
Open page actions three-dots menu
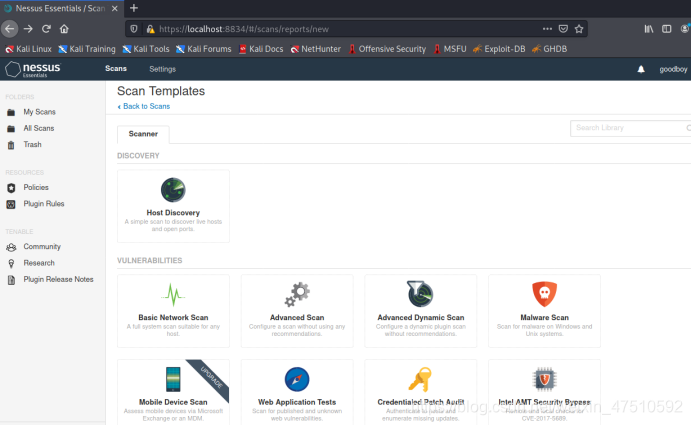[x=547, y=29]
